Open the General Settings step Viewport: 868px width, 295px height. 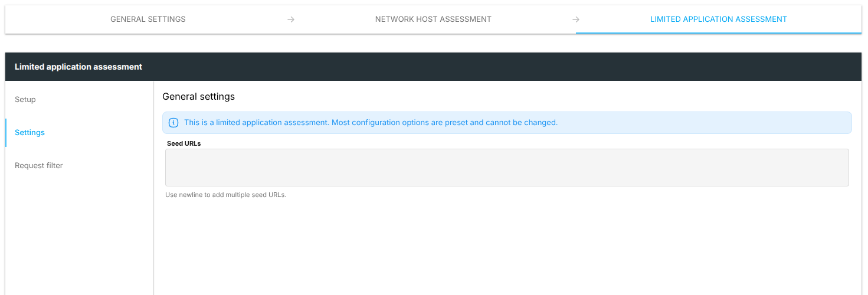click(148, 19)
